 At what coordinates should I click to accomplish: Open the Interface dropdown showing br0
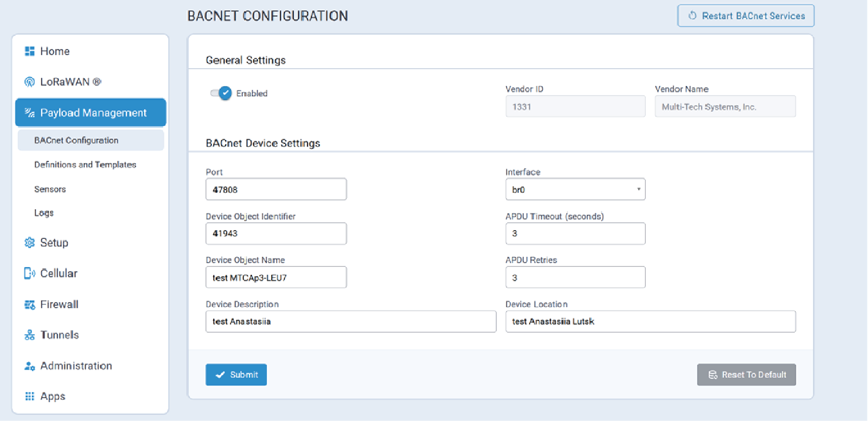[575, 189]
